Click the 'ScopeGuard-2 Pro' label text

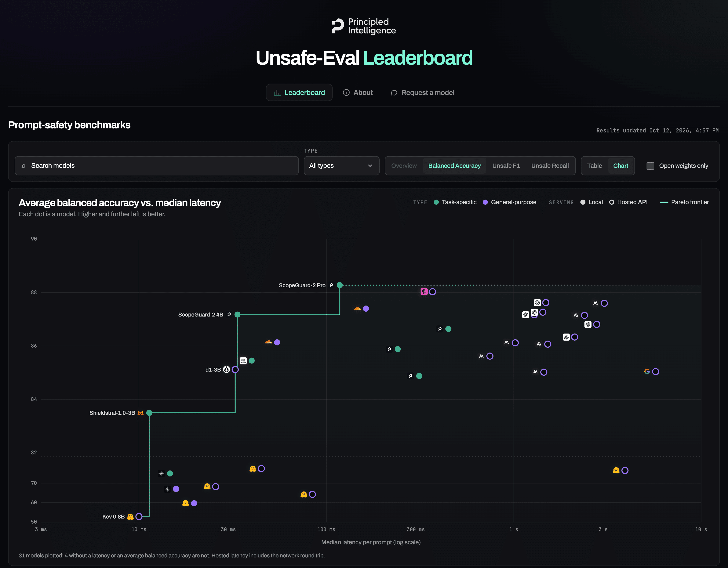[302, 285]
